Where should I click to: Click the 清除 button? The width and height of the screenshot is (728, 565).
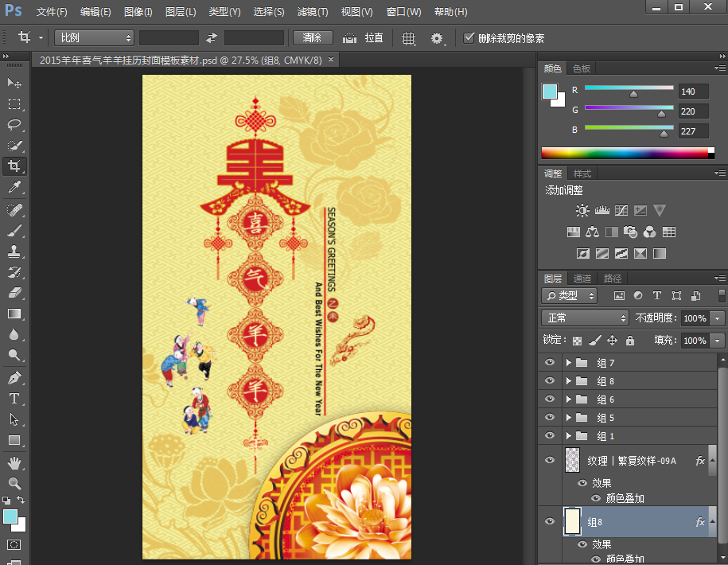coord(313,38)
